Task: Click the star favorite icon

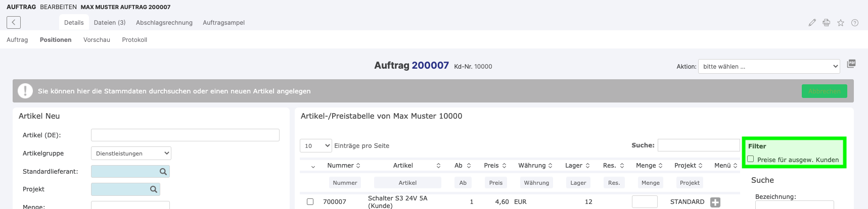Action: [840, 23]
